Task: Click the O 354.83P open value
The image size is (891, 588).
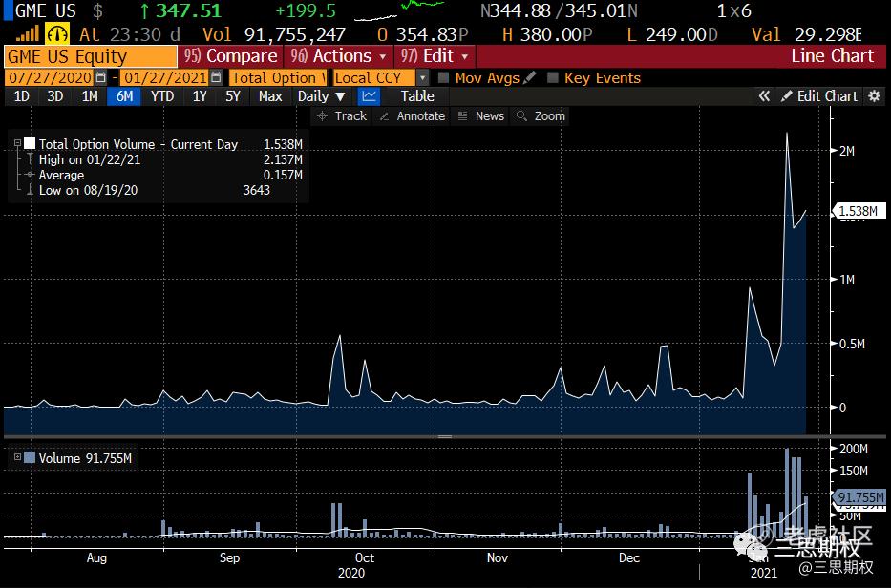Action: 423,34
